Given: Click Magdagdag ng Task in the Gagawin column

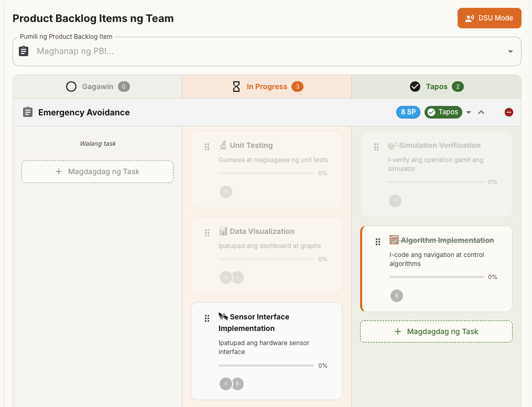Looking at the screenshot, I should tap(97, 172).
